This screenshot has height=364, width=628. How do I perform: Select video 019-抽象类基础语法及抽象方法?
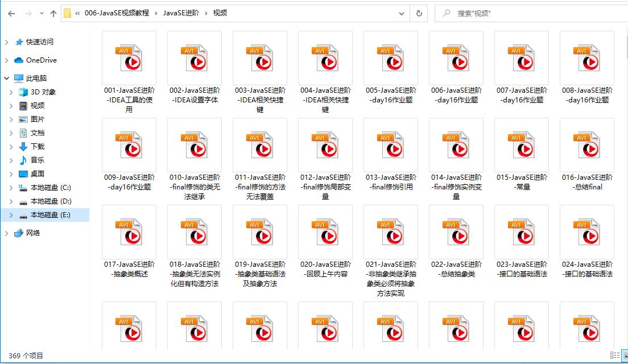point(260,247)
